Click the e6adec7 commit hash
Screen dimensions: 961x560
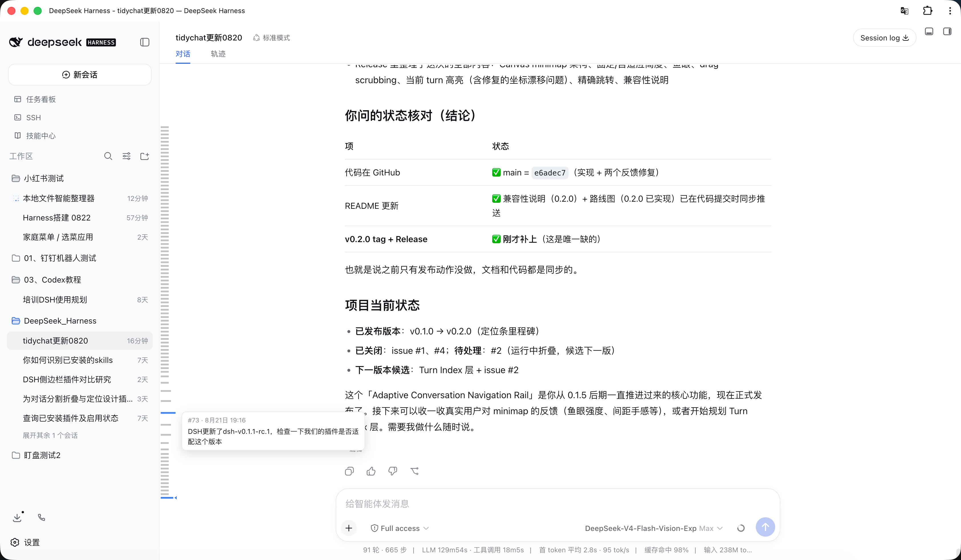549,173
